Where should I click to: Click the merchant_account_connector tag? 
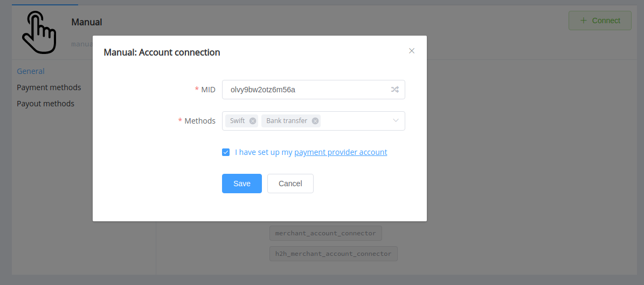click(326, 233)
